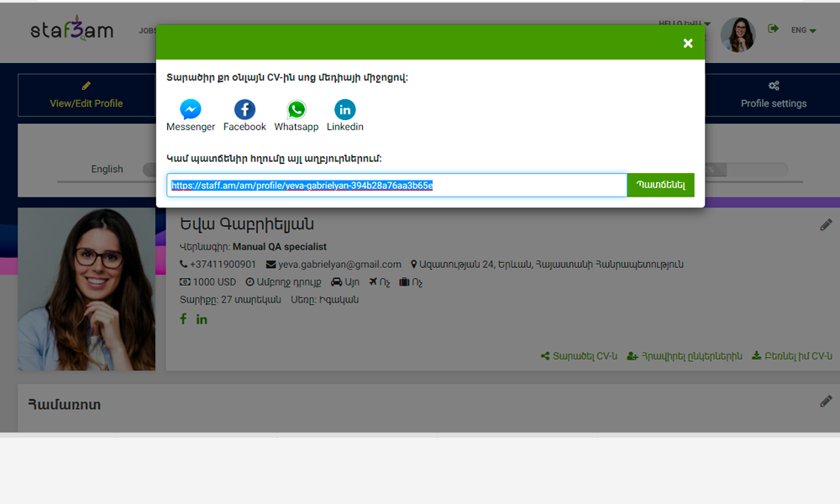Click the email yeva.gabrielyan@gmail.com
Image resolution: width=840 pixels, height=504 pixels.
tap(339, 265)
